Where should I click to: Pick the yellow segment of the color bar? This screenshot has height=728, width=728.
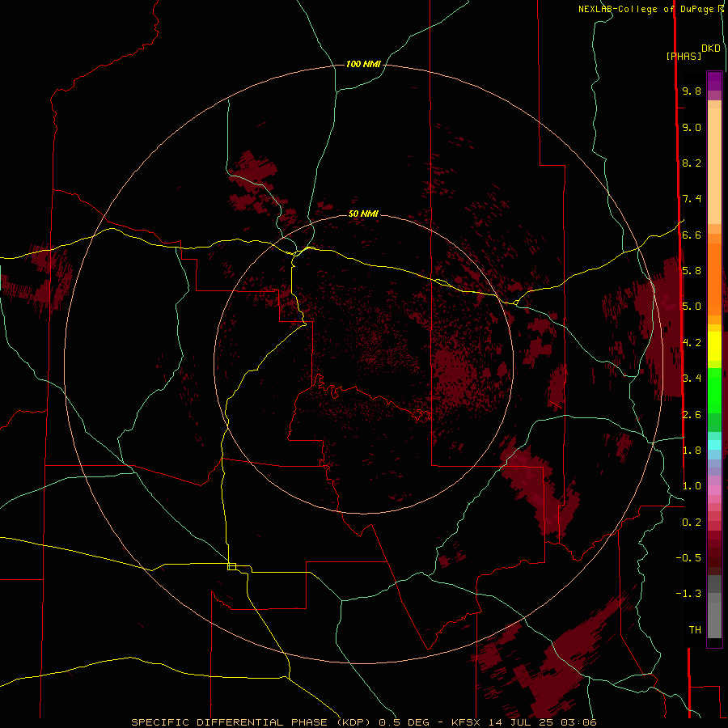coord(714,346)
